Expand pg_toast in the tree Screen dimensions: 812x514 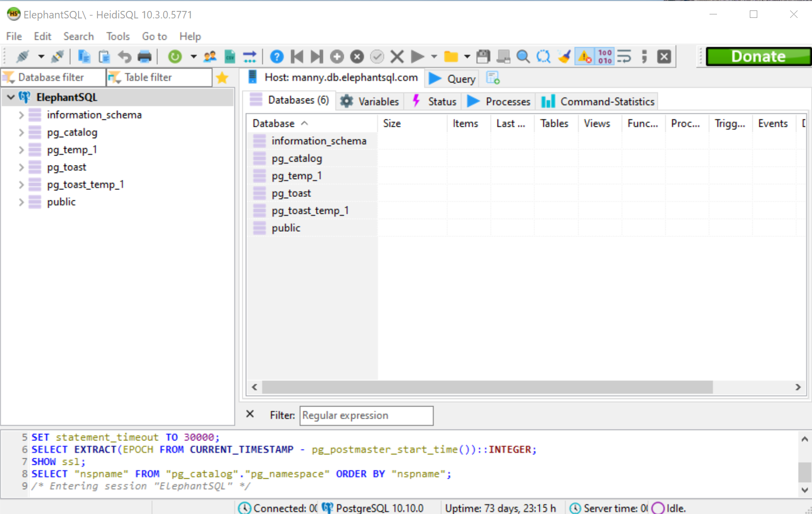click(21, 167)
